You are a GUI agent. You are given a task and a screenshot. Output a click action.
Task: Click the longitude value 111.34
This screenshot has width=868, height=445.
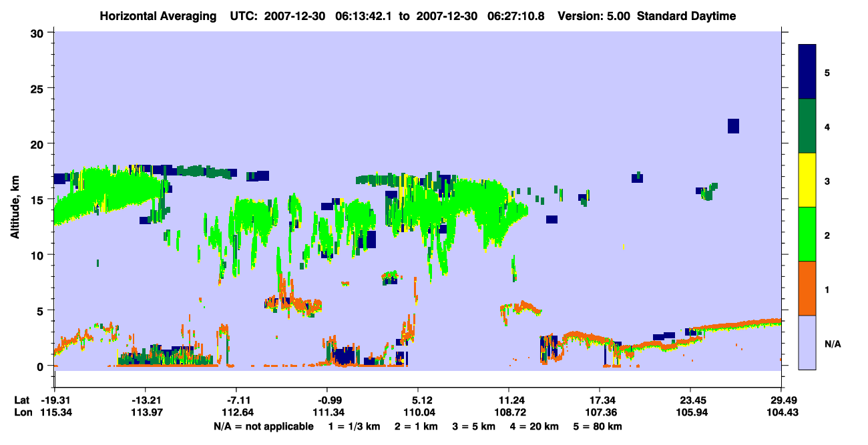(x=327, y=412)
